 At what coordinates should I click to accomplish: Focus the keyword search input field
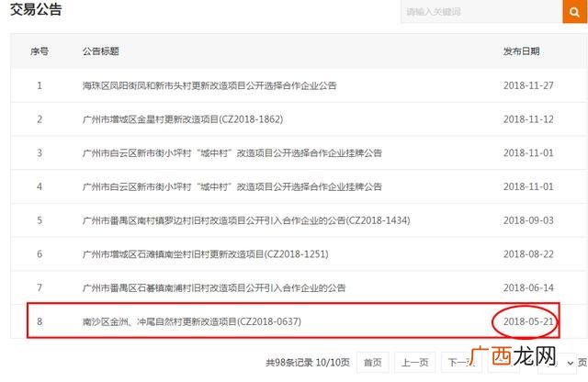(x=481, y=11)
